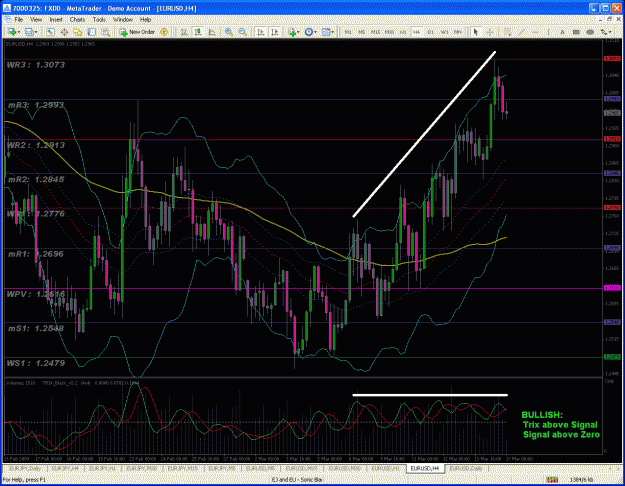Switch to the EURUSD,Daily chart tab
The image size is (625, 486).
pyautogui.click(x=466, y=468)
